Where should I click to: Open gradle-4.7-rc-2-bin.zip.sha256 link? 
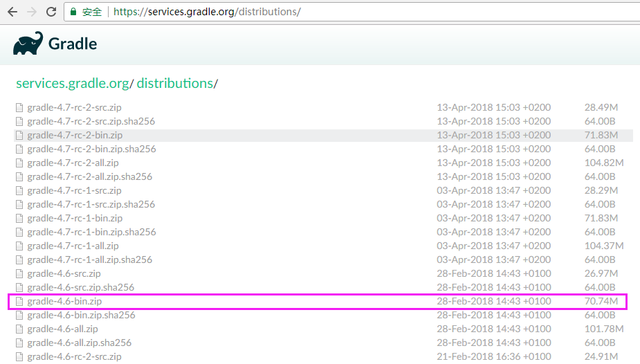click(91, 149)
